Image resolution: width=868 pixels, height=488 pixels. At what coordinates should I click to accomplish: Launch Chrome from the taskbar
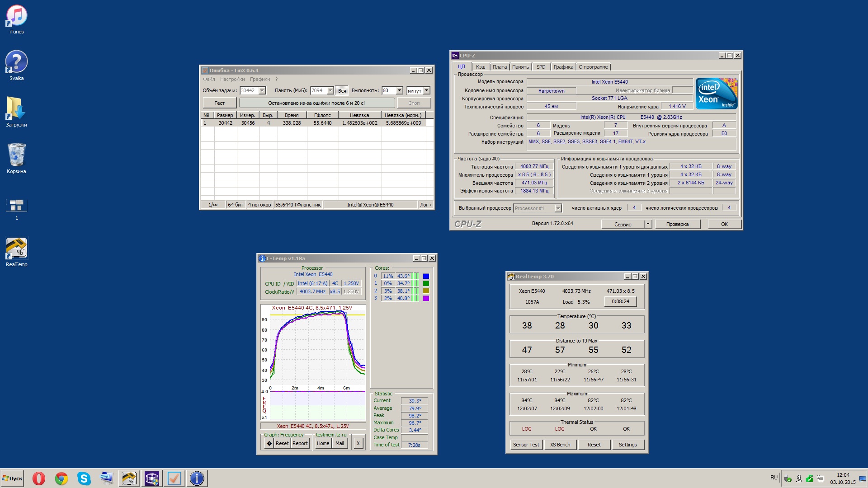pos(61,478)
